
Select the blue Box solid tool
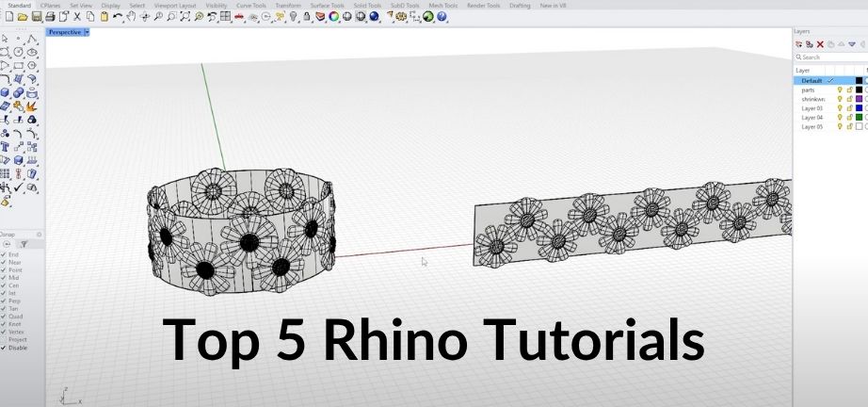coord(5,92)
